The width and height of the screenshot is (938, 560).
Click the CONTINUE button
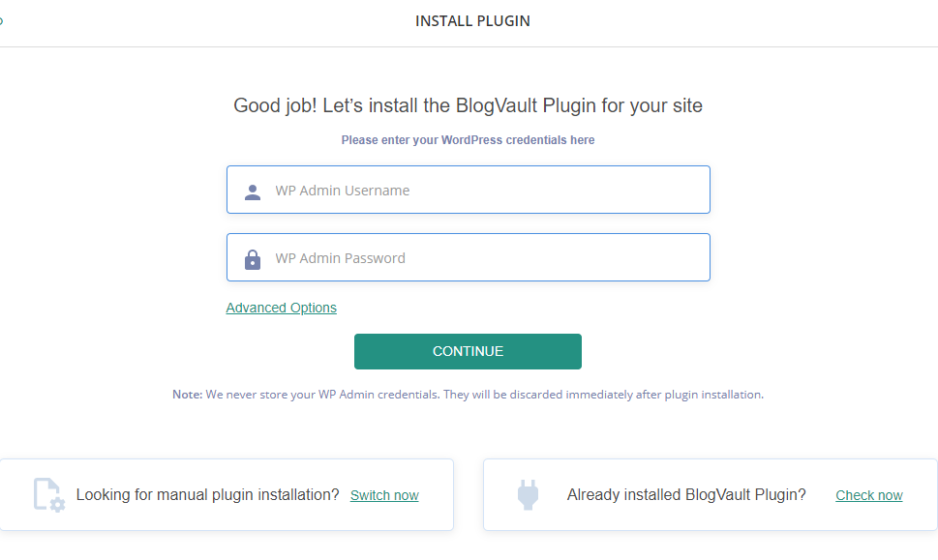468,351
